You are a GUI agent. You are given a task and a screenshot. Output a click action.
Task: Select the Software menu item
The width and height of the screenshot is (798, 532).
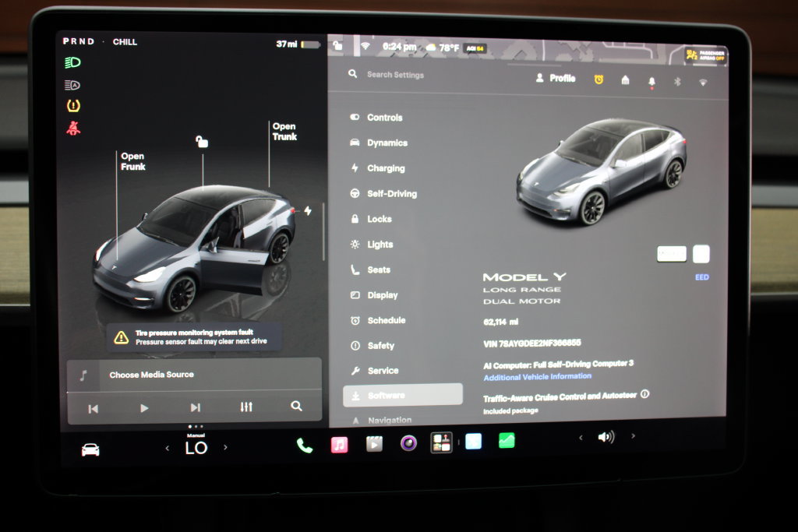coord(403,395)
